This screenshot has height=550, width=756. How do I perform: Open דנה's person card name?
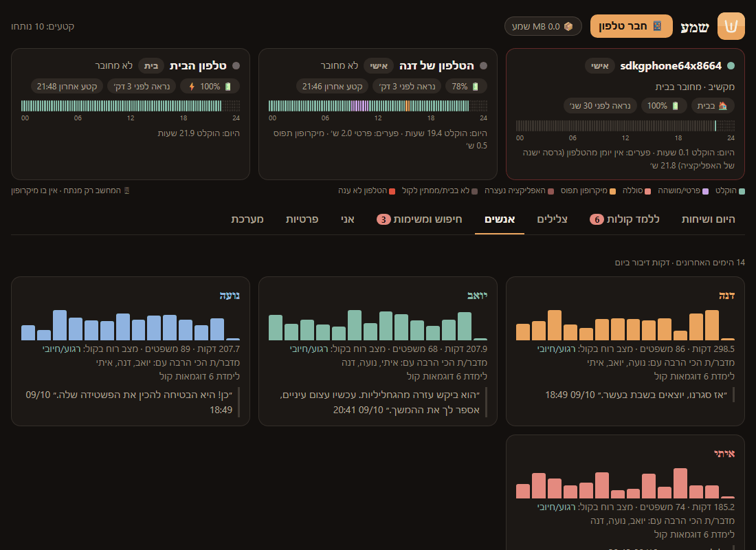pos(726,295)
